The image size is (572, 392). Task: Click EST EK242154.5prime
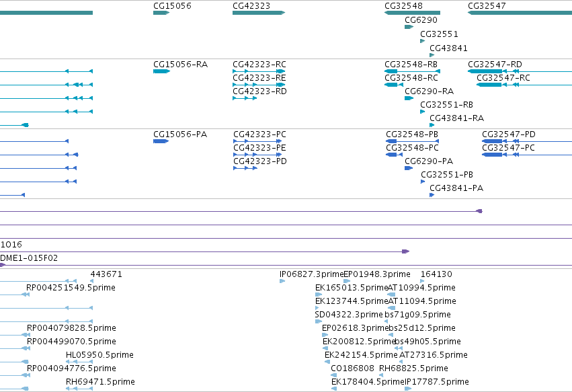(x=361, y=355)
